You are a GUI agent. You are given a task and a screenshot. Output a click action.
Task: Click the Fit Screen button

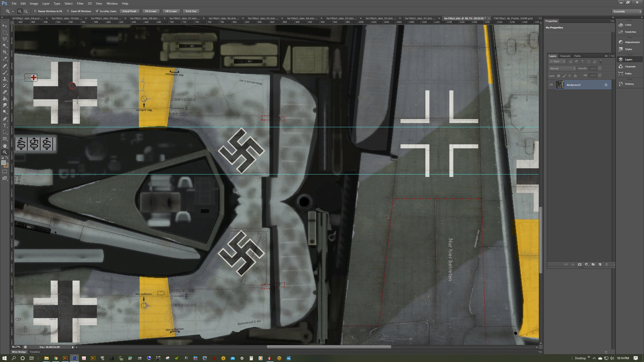151,11
